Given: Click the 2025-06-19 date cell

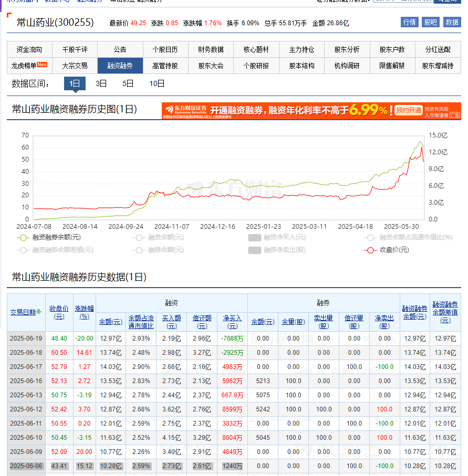Looking at the screenshot, I should click(x=26, y=339).
